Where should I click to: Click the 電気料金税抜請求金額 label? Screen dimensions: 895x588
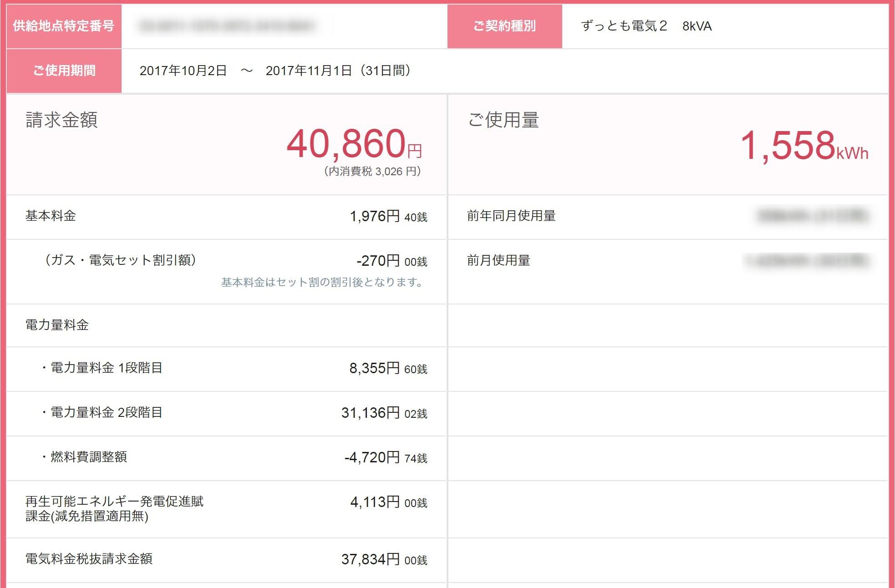point(89,559)
